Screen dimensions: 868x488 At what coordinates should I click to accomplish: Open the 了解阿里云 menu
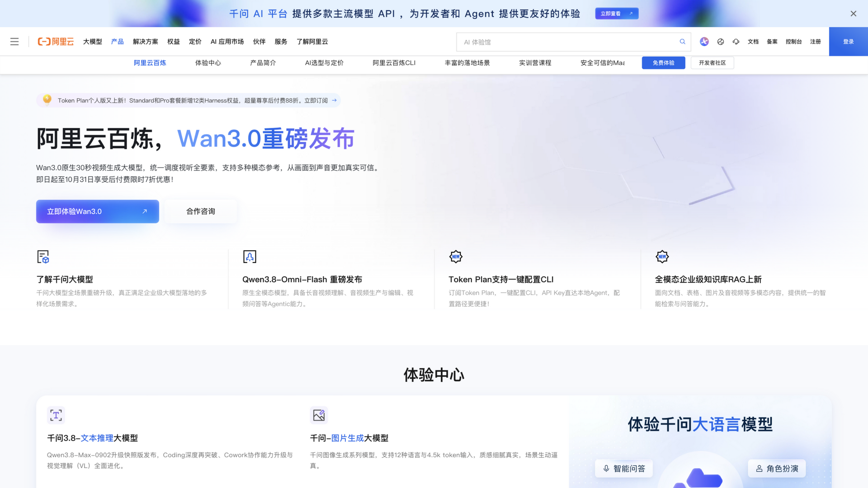click(x=312, y=42)
